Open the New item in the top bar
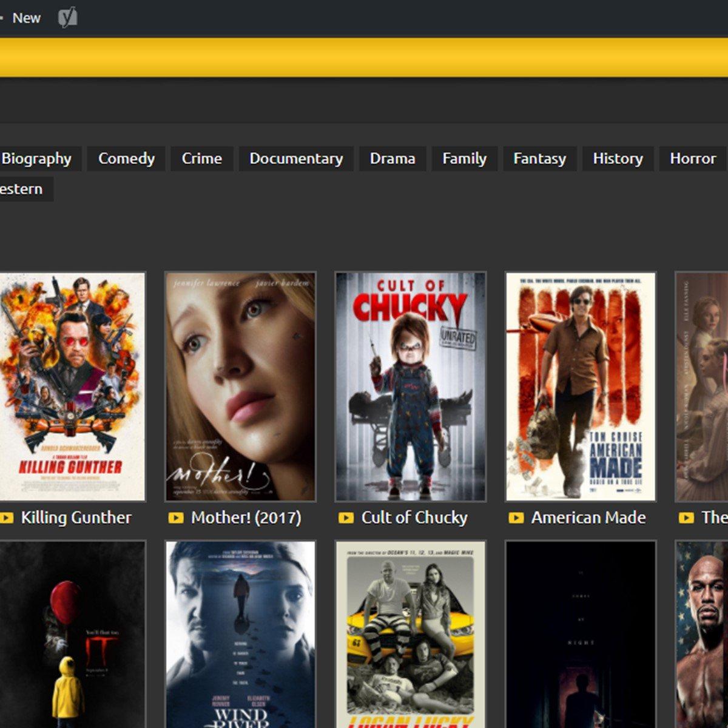 26,18
